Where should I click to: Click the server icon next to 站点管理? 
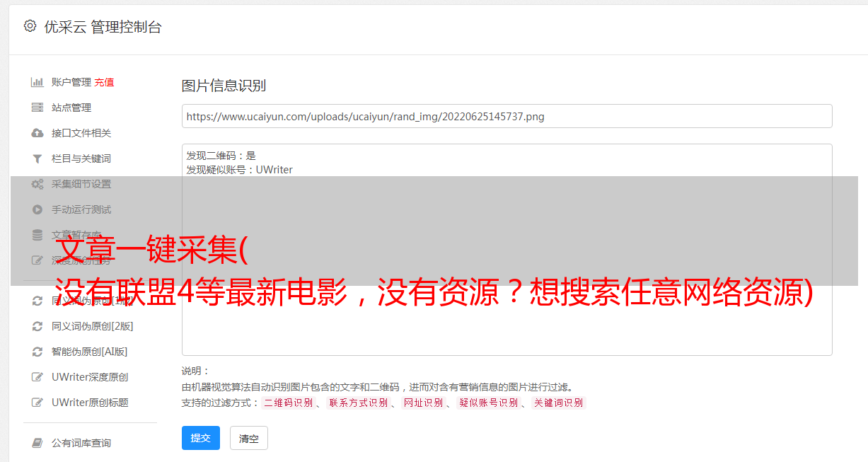tap(37, 108)
